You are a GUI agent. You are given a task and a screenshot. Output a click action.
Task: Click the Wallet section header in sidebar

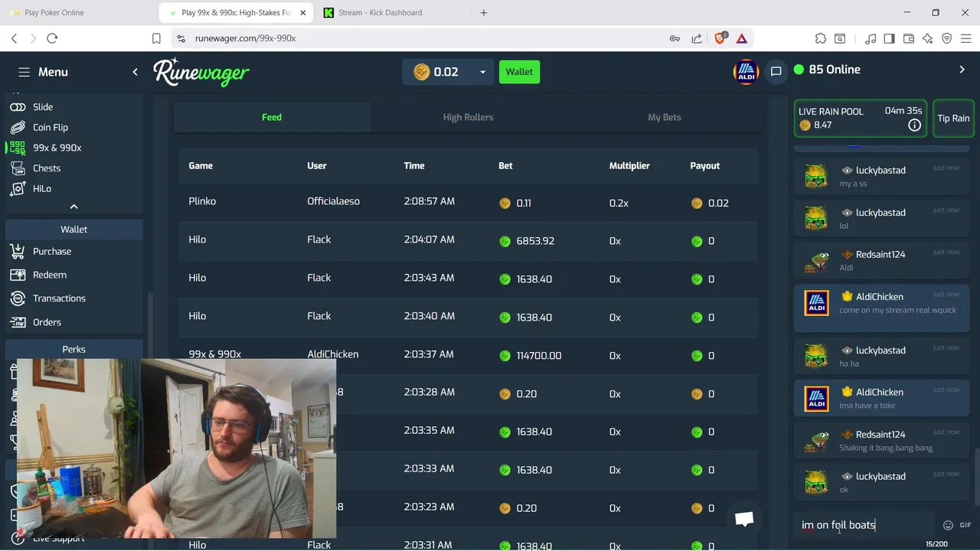pyautogui.click(x=73, y=230)
